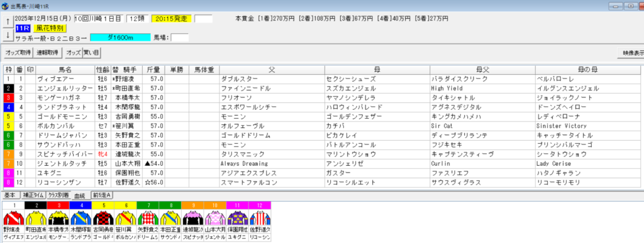
Task: Select horse name ゴールドモーニン
Action: click(x=62, y=116)
